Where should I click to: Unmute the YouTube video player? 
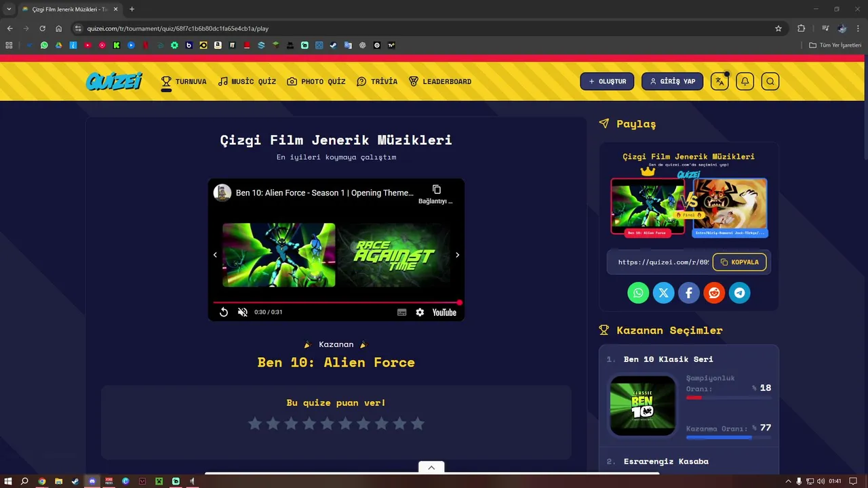[243, 312]
